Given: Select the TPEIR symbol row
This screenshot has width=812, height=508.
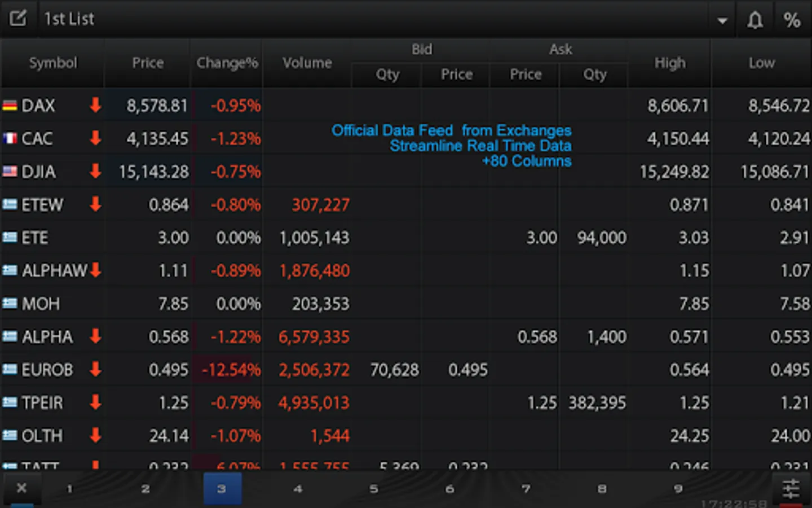Looking at the screenshot, I should tap(406, 403).
